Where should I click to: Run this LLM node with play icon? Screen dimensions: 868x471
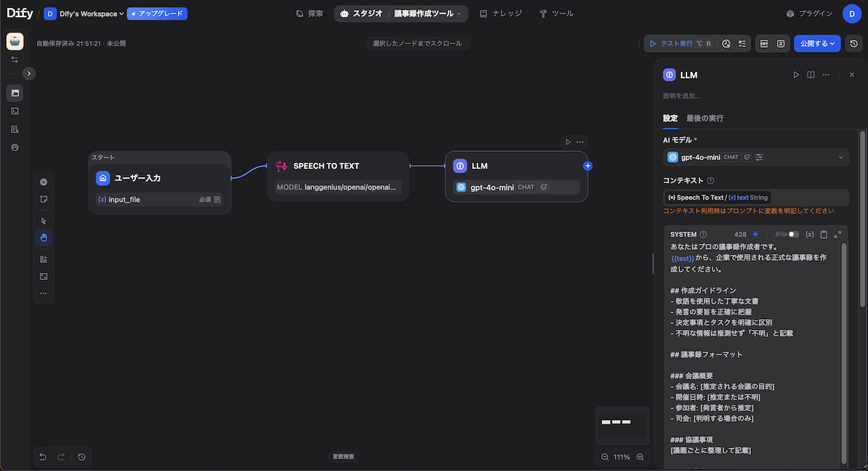pyautogui.click(x=796, y=75)
